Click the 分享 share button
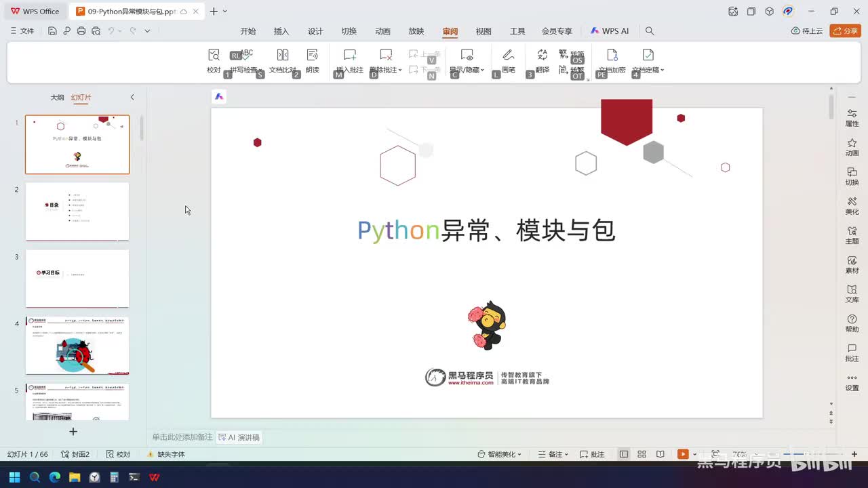The width and height of the screenshot is (868, 488). [845, 31]
